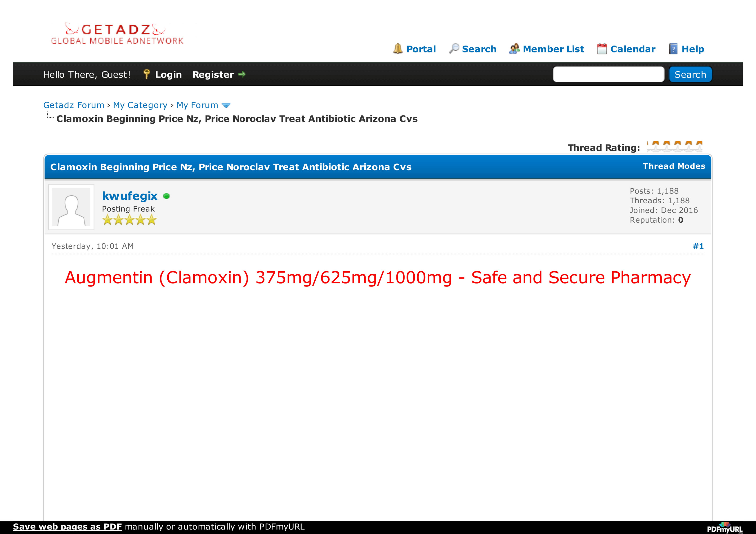This screenshot has width=756, height=534.
Task: Open the Member List page
Action: 553,49
